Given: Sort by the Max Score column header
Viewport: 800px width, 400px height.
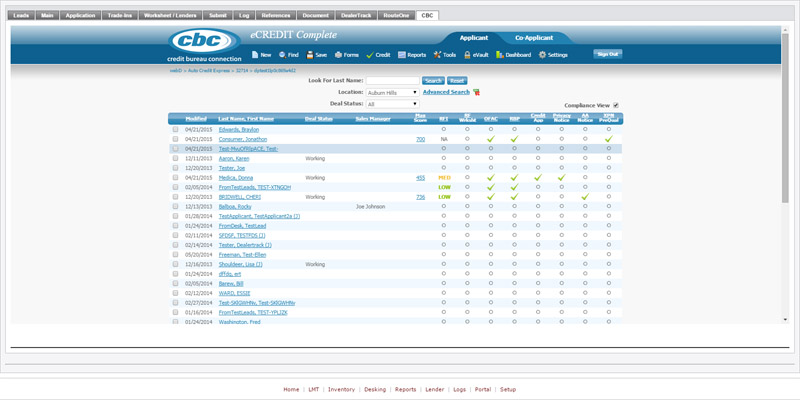Looking at the screenshot, I should (420, 118).
